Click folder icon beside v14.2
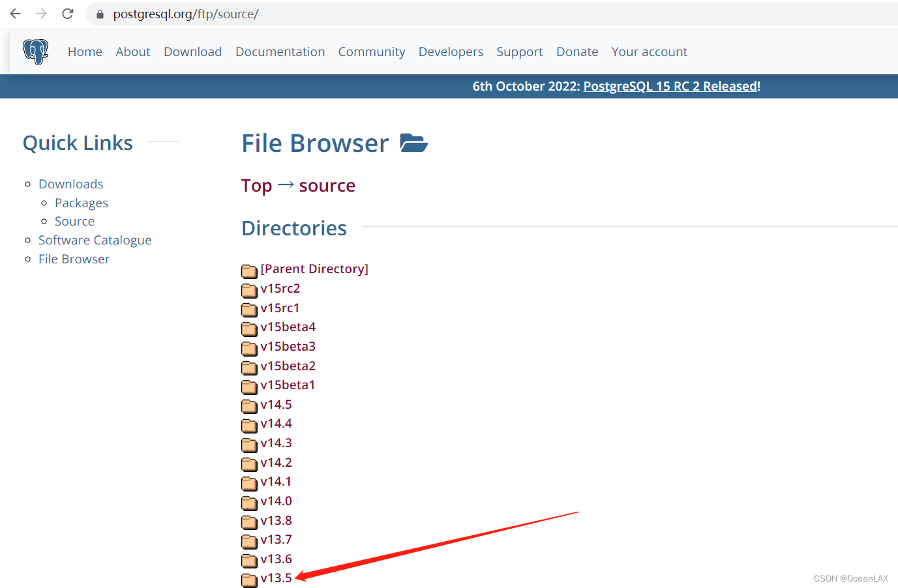898x588 pixels. (249, 464)
